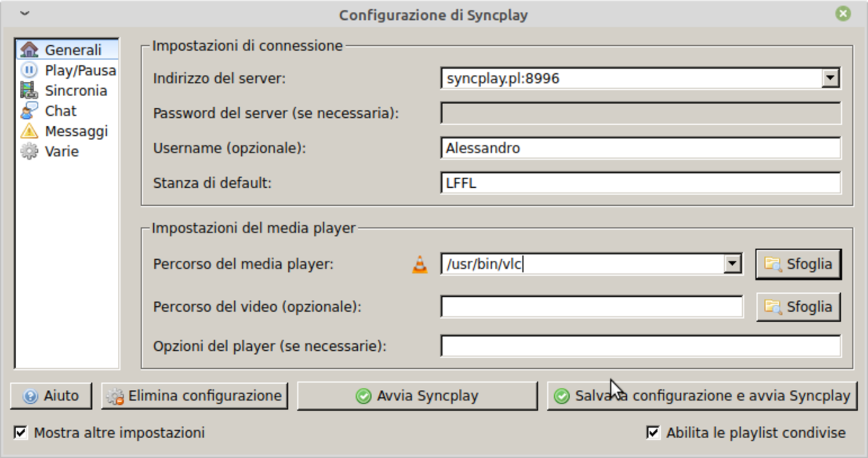Open the Messaggi settings section

tap(76, 131)
